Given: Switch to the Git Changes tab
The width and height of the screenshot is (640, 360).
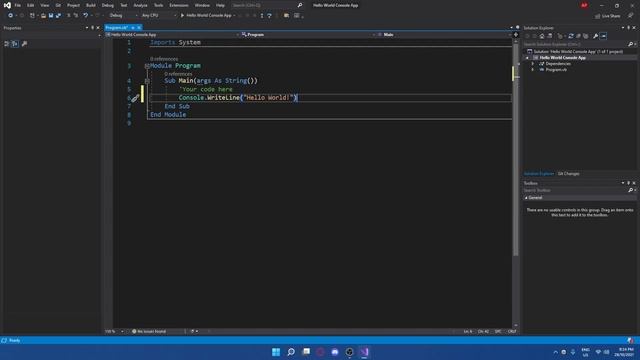Looking at the screenshot, I should (x=568, y=174).
